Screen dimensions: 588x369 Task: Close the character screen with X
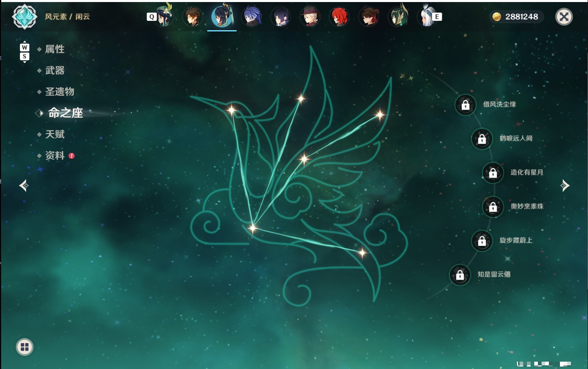tap(564, 17)
